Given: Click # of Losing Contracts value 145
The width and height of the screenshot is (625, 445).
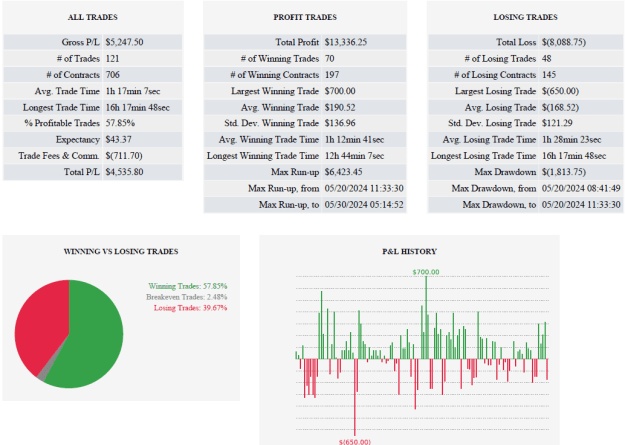Looking at the screenshot, I should (x=549, y=75).
